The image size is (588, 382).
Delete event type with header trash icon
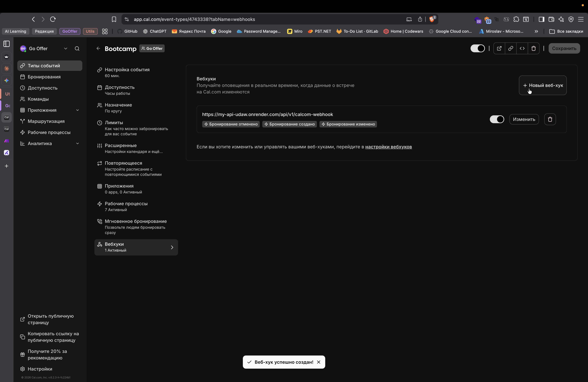533,48
